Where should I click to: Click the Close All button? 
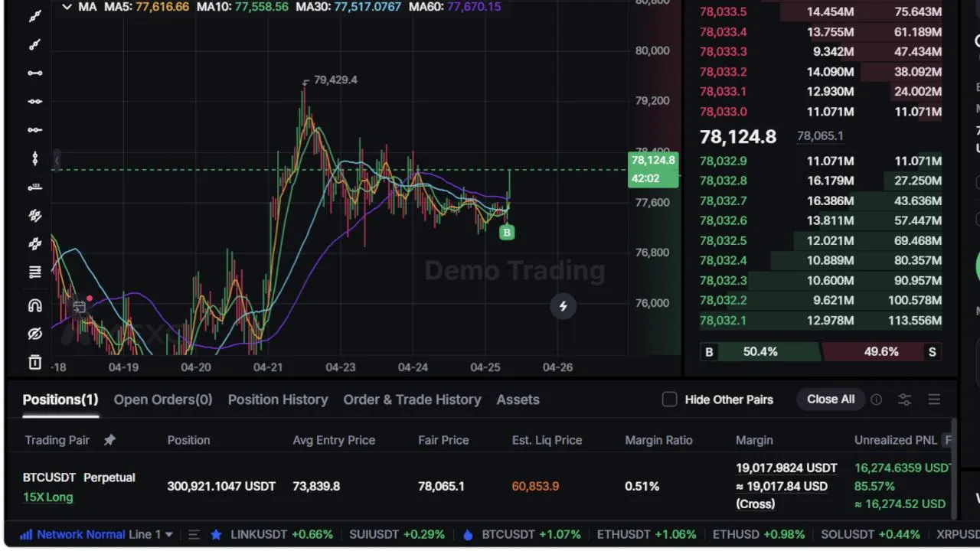point(831,399)
